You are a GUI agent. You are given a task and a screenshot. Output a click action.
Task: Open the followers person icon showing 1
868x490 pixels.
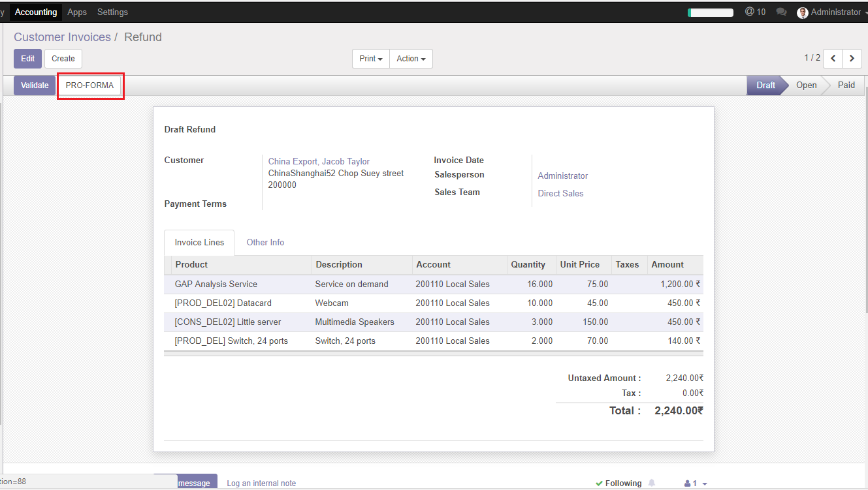point(691,483)
